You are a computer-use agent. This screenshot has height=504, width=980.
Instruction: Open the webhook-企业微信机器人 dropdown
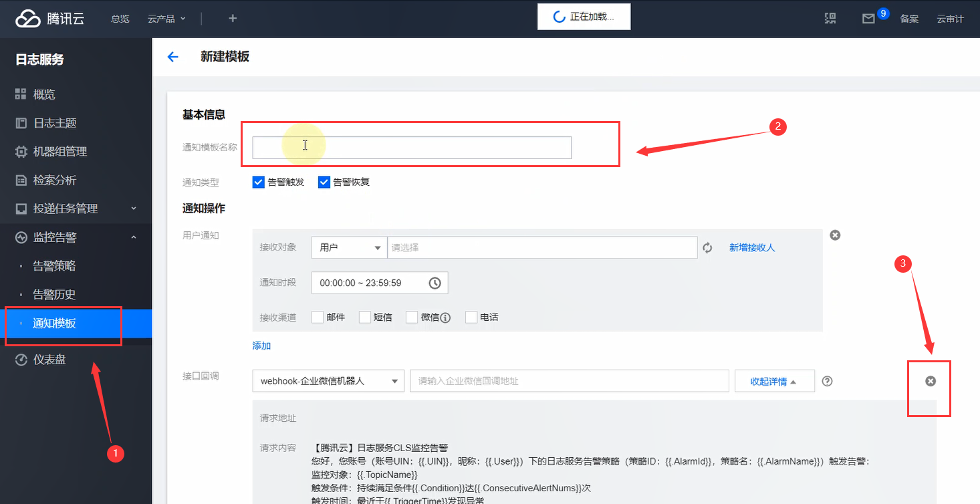click(328, 381)
